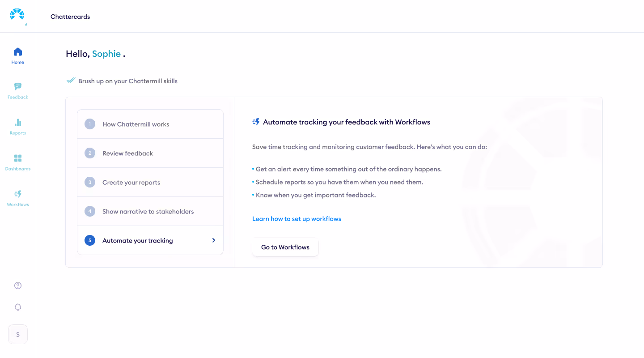Click the Sophie name in greeting
This screenshot has height=358, width=644.
coord(106,54)
